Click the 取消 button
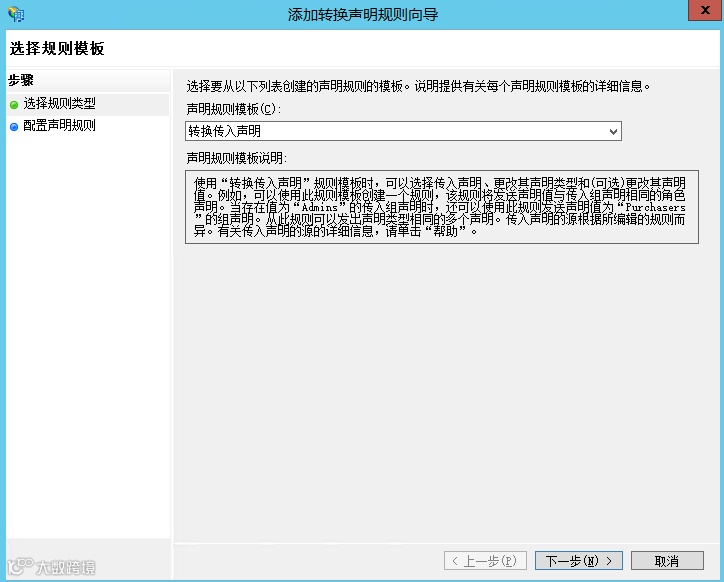Screen dimensions: 724x582 pos(667,561)
